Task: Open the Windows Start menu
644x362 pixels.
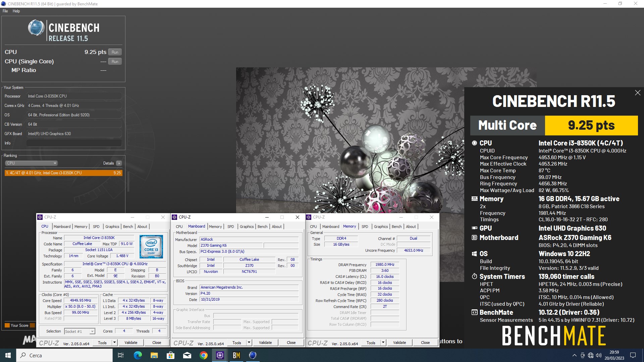Action: (8, 355)
